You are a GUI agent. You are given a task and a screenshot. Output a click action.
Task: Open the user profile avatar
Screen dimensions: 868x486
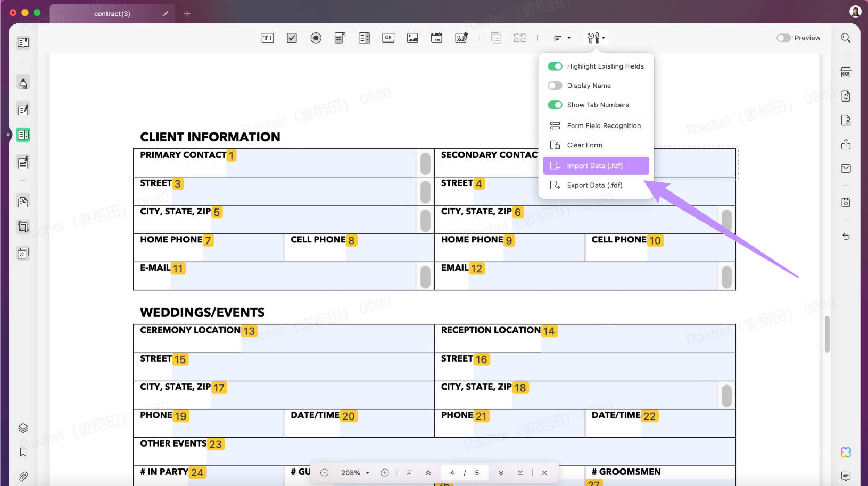pyautogui.click(x=855, y=12)
